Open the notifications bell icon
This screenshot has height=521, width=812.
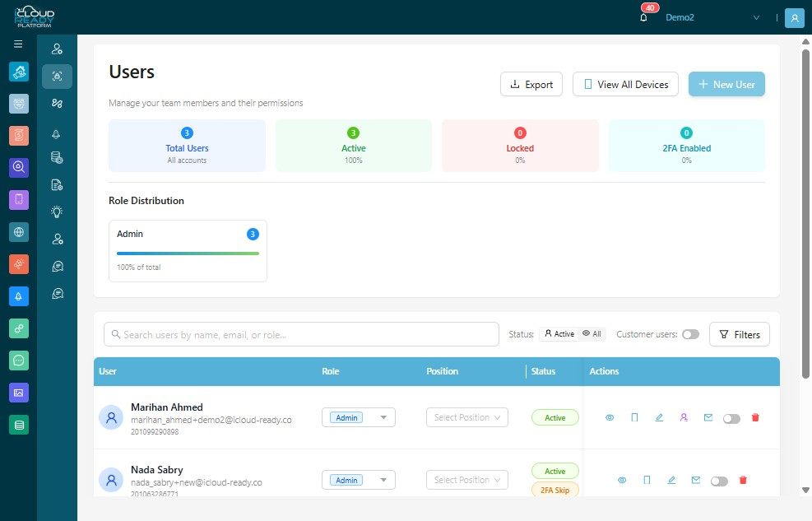coord(643,17)
